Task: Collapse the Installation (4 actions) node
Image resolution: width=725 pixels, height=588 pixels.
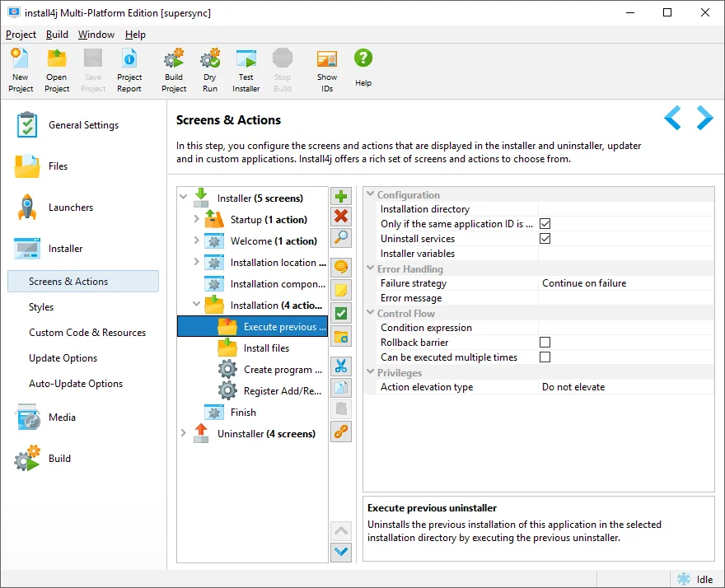Action: (197, 304)
